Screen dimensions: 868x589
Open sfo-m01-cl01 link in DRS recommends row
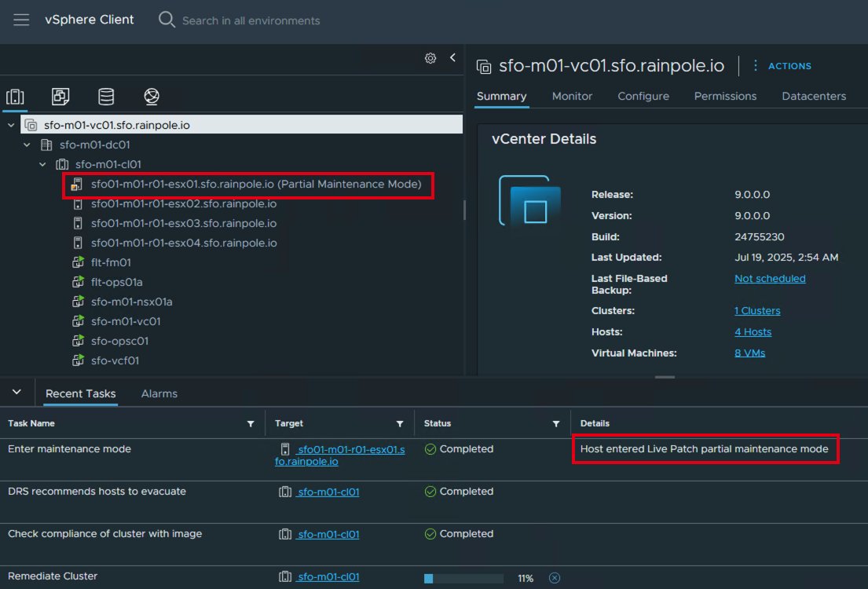point(328,492)
